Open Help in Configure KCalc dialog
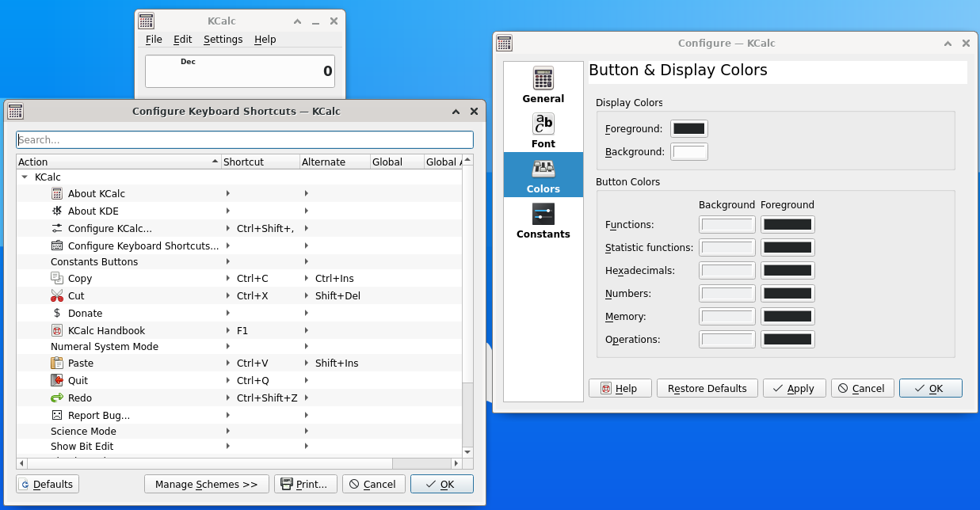The image size is (980, 510). [x=620, y=388]
